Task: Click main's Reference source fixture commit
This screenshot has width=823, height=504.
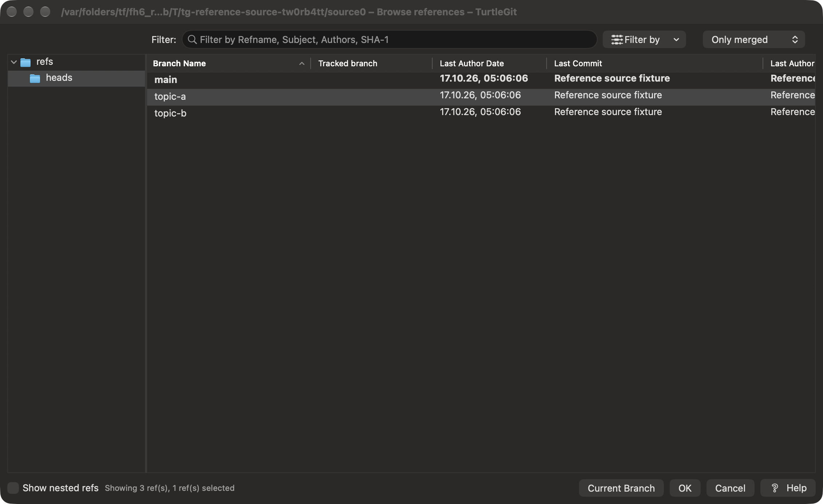Action: [612, 78]
